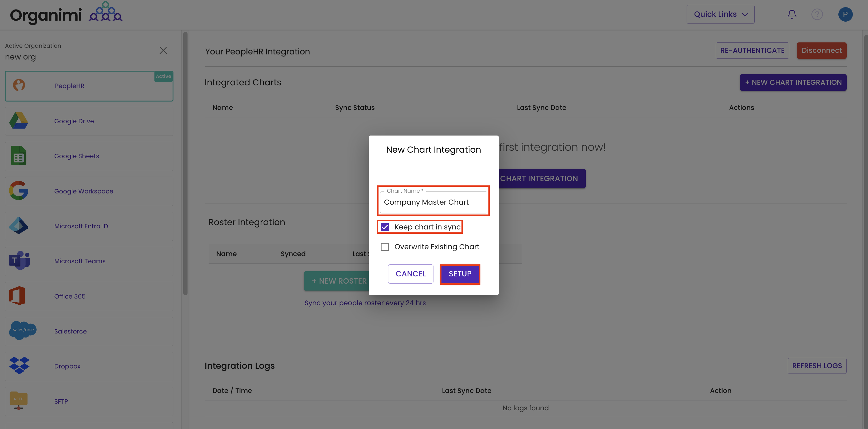Click the Chart Name input field

tap(433, 202)
